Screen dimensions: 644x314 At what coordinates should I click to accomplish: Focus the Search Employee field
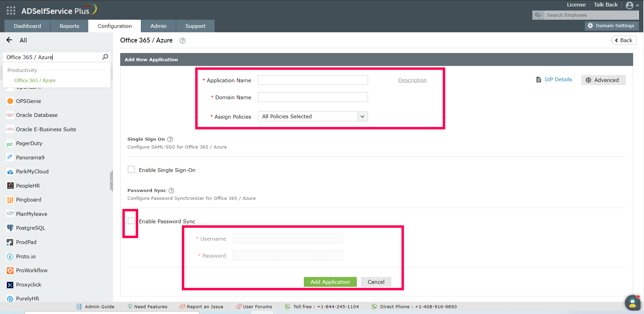point(591,15)
